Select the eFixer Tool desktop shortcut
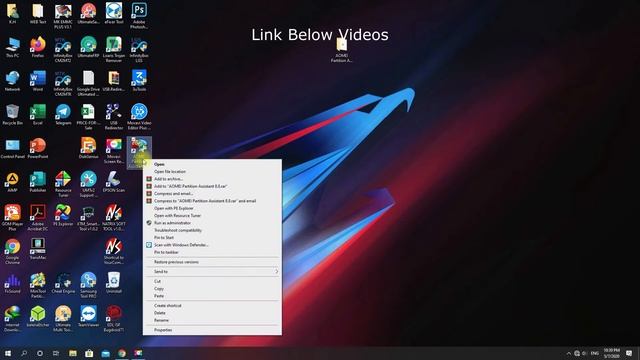Viewport: 640px width, 360px height. coord(113,13)
